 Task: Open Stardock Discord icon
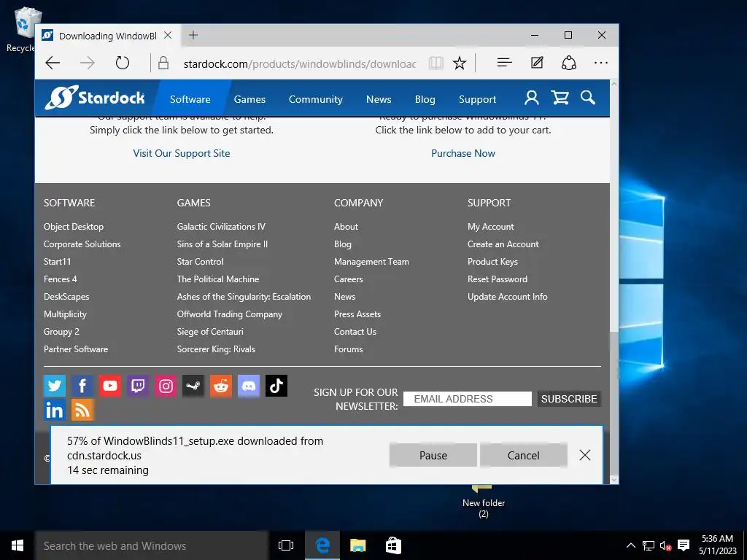point(249,386)
